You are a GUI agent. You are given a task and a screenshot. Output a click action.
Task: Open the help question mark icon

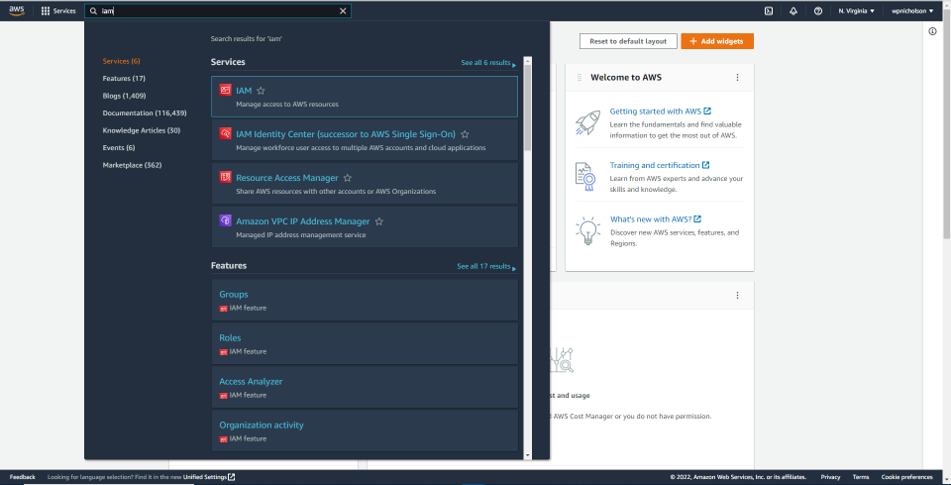coord(818,11)
